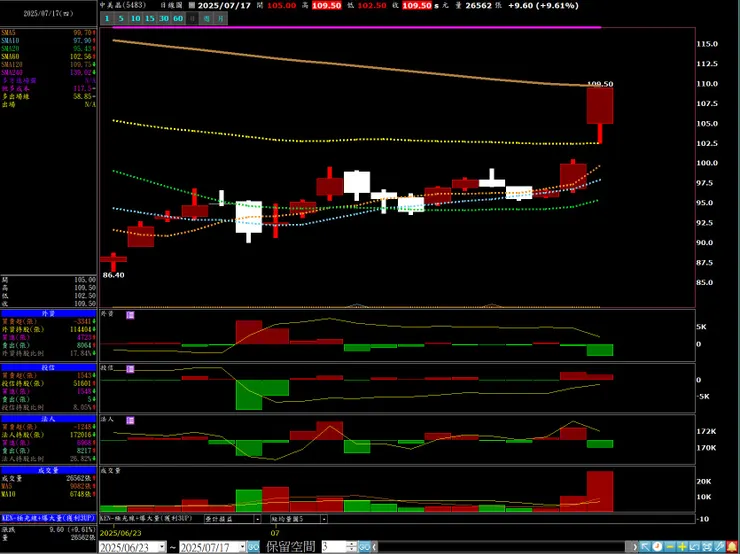740x554 pixels.
Task: Switch to 10-minute timeframe tab
Action: tap(135, 18)
